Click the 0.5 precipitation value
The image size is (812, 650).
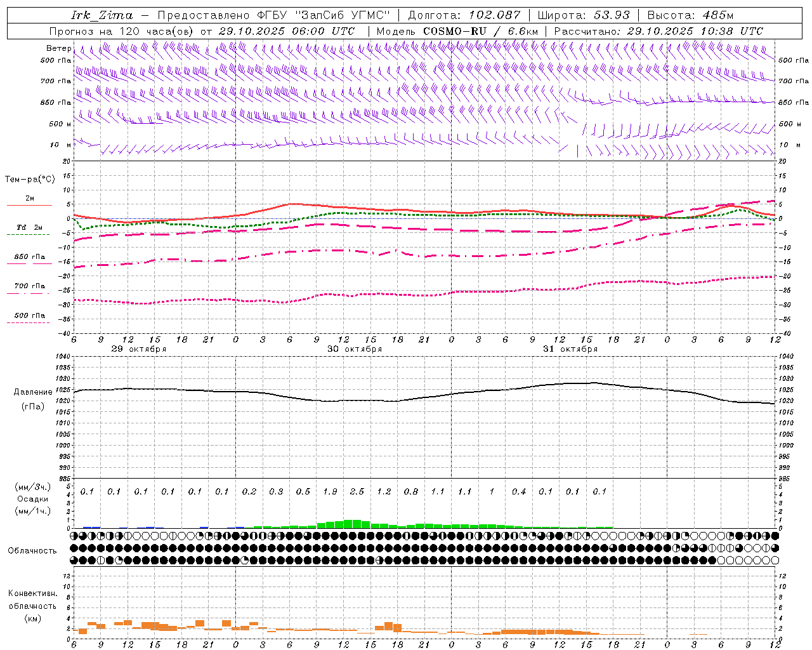click(x=303, y=491)
